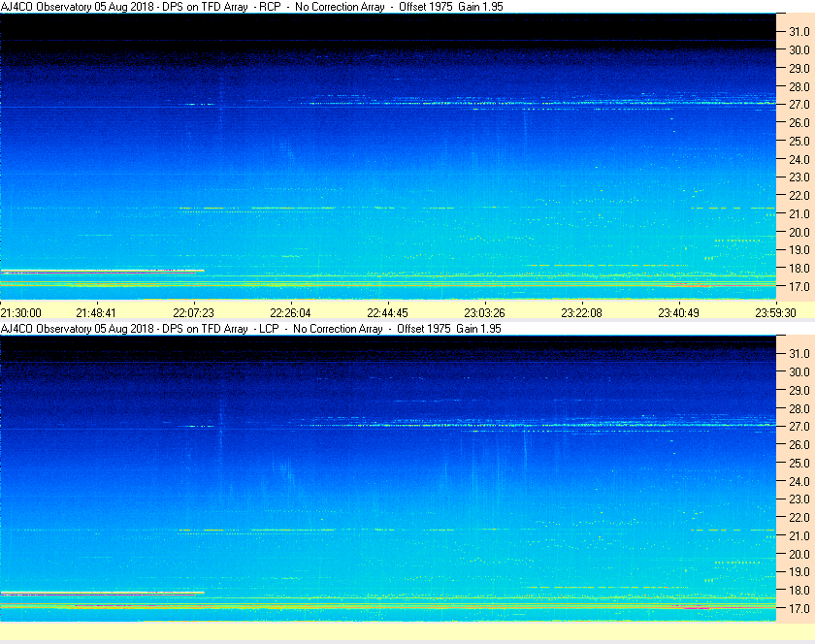Click the 19.0 frequency label on RCP axis

(x=799, y=250)
